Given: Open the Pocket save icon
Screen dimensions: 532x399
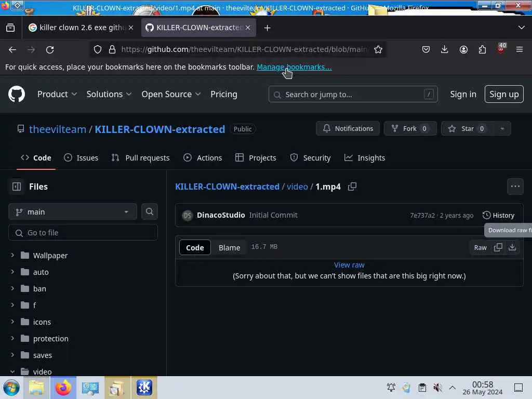Looking at the screenshot, I should pyautogui.click(x=426, y=49).
